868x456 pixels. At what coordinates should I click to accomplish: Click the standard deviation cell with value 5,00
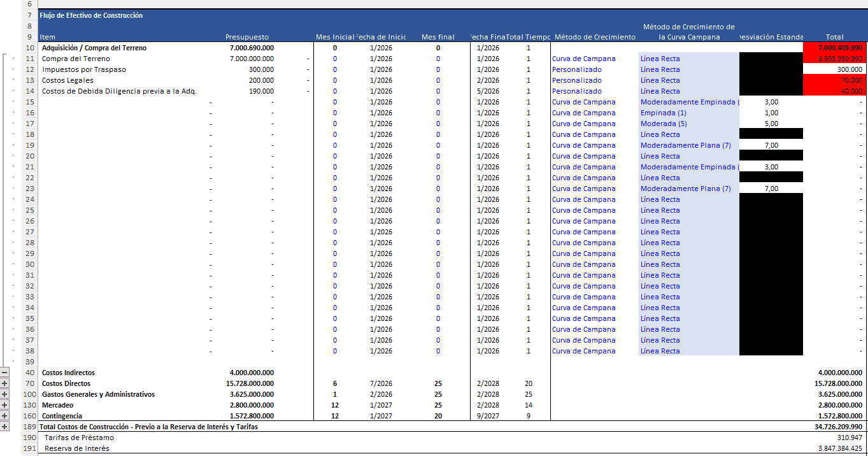coord(771,124)
